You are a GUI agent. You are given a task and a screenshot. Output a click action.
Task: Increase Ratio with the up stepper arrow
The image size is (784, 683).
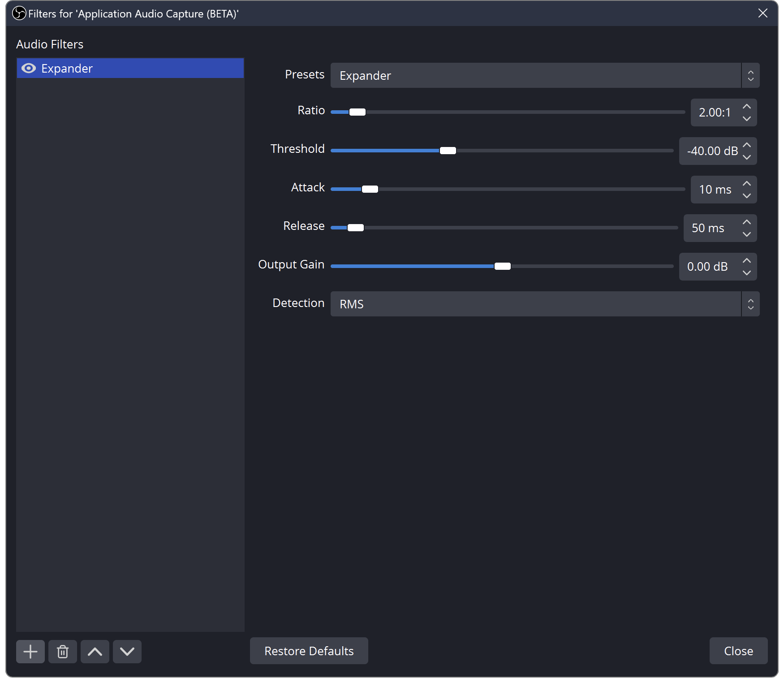point(746,107)
